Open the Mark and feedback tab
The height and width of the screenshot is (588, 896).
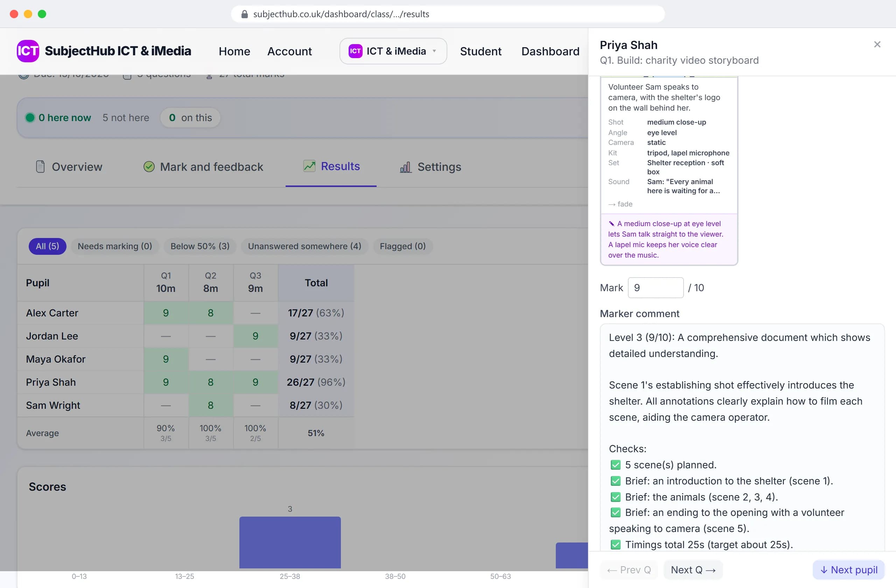pos(203,167)
